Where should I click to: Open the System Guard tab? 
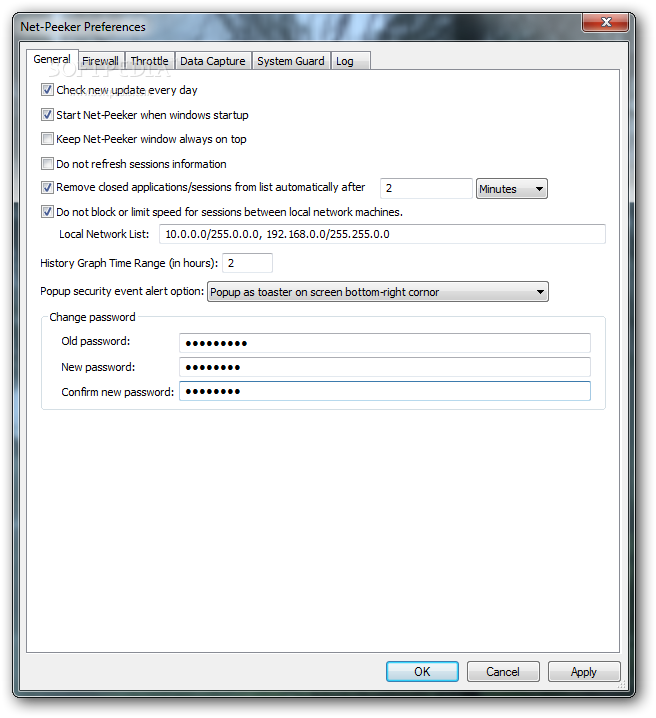coord(291,61)
